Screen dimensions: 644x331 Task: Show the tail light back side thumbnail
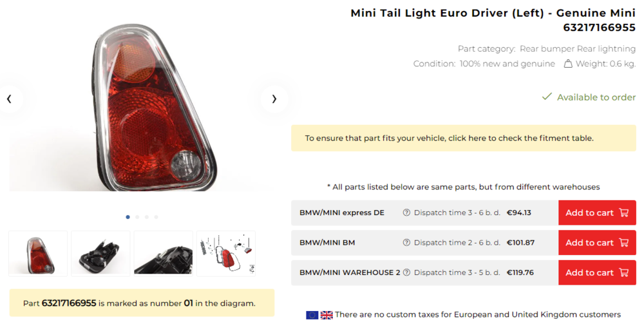100,254
